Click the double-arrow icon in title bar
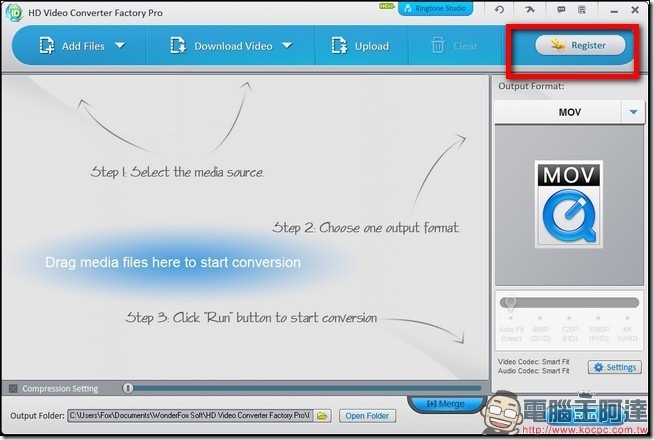Viewport: 654px width, 440px height. point(530,9)
